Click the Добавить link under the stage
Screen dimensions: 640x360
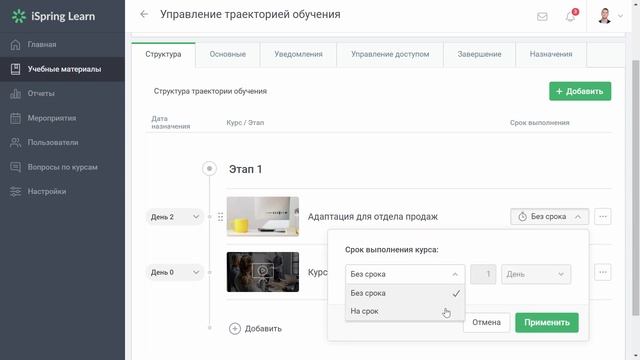click(x=263, y=329)
